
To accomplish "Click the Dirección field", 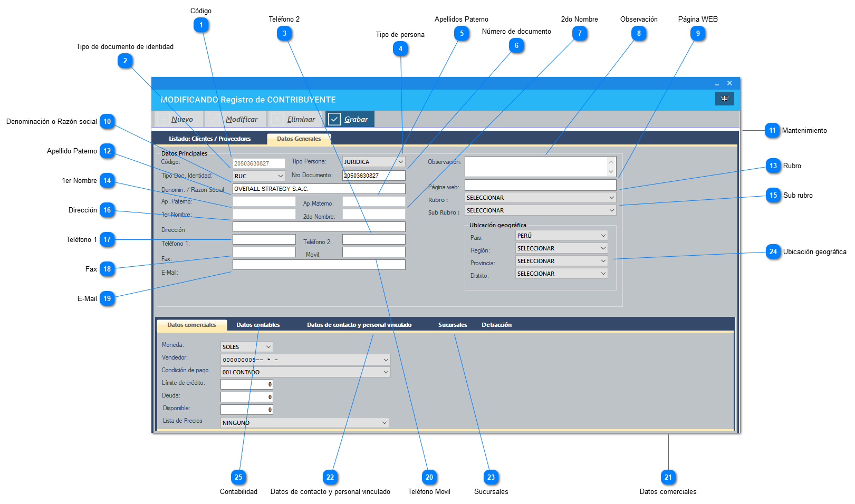I will click(x=319, y=227).
